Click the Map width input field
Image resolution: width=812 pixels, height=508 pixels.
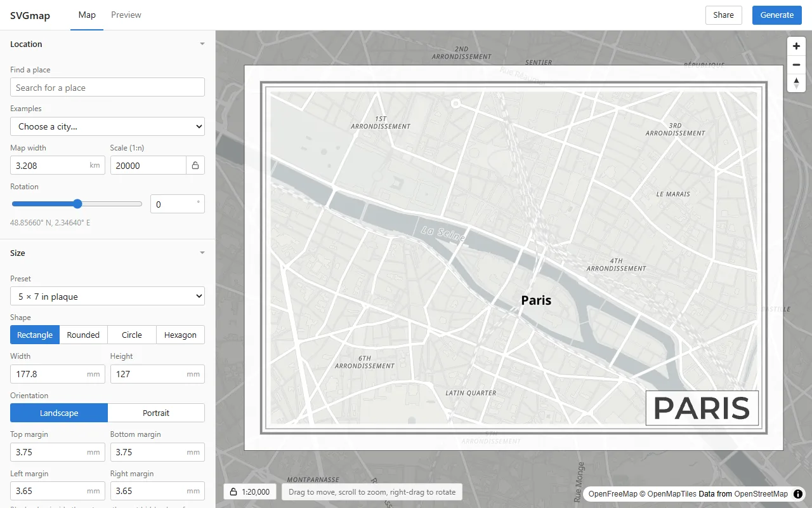coord(58,166)
